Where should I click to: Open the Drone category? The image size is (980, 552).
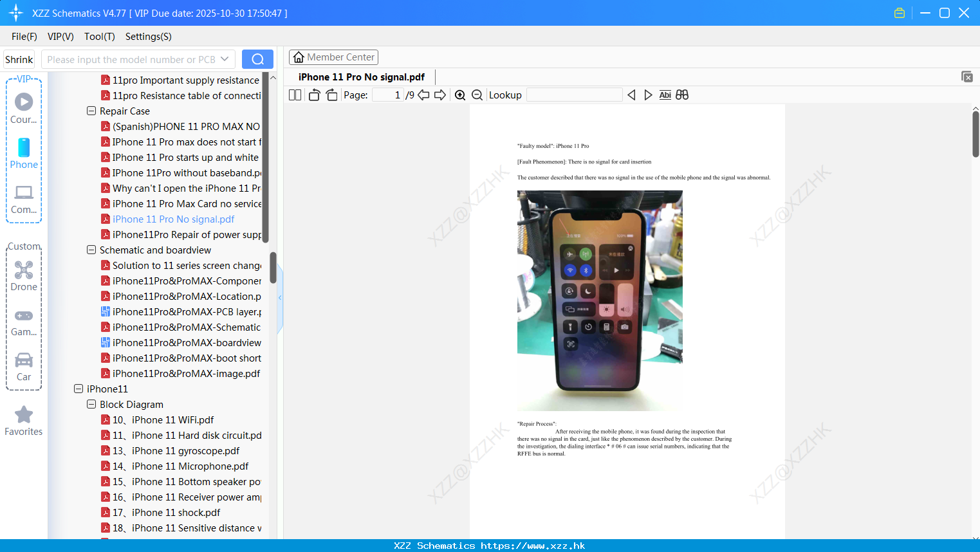24,275
